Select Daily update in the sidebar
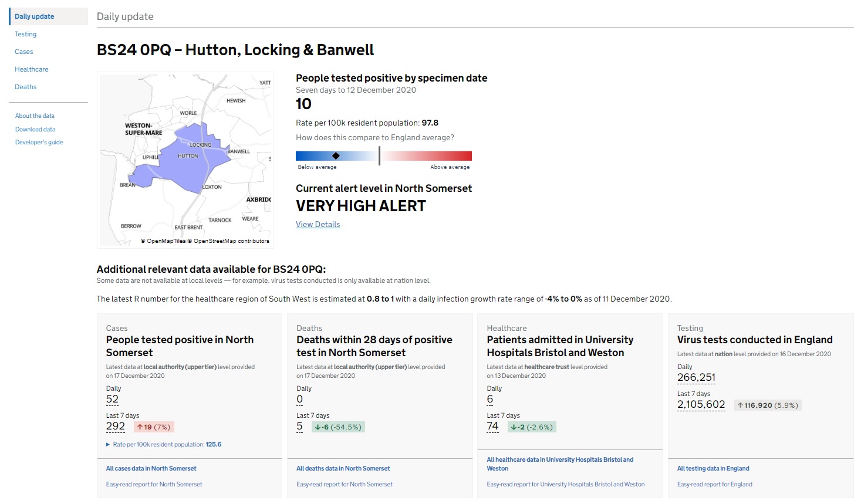 [x=35, y=16]
